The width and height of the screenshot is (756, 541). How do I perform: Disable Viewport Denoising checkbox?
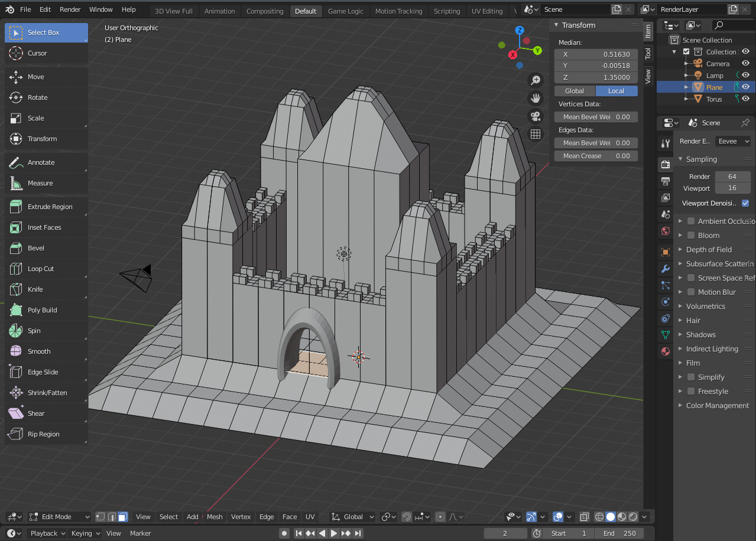[745, 203]
